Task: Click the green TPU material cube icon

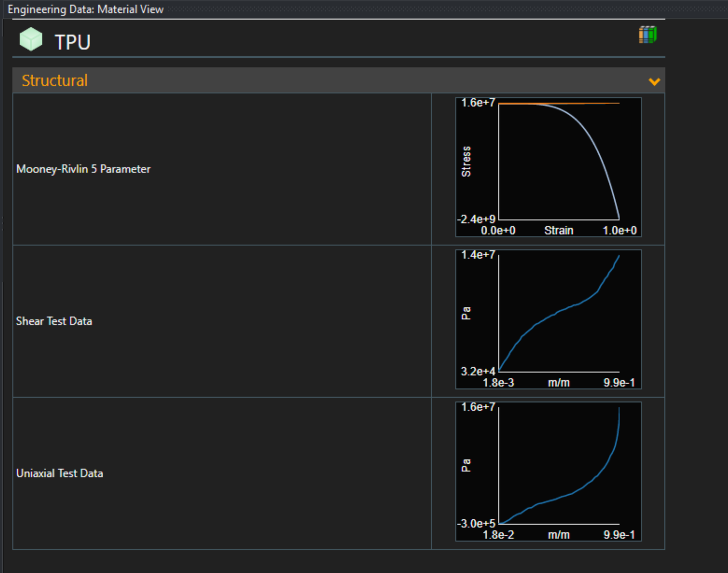Action: point(31,39)
